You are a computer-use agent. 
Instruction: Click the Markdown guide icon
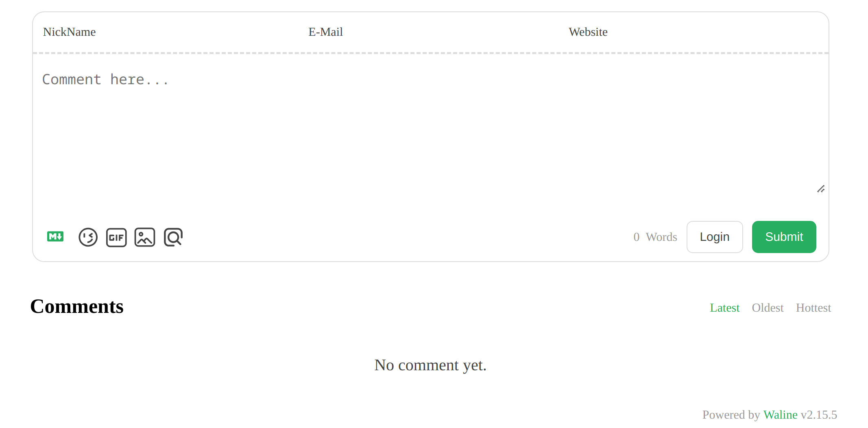tap(55, 237)
